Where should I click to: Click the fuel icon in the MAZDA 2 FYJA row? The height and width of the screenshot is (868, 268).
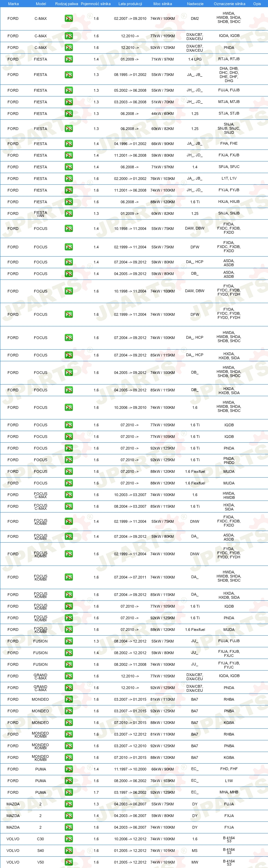(69, 827)
